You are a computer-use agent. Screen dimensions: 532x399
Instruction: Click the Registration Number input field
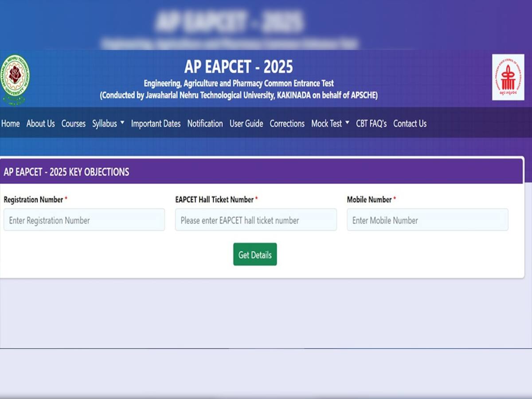pos(84,220)
